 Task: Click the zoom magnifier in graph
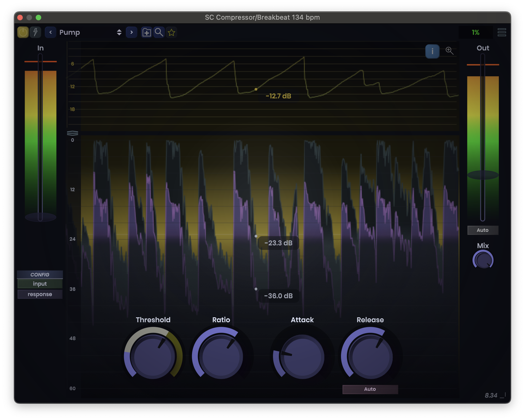click(x=449, y=51)
